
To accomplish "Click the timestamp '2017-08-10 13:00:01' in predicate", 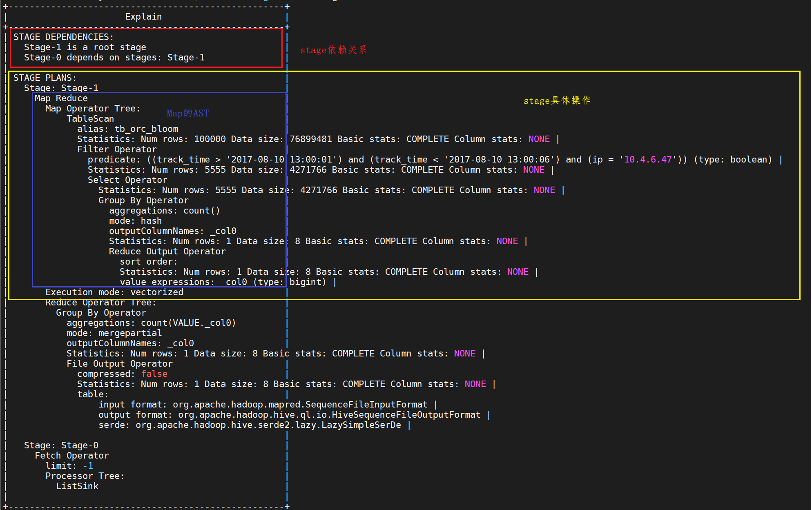I will coord(284,160).
